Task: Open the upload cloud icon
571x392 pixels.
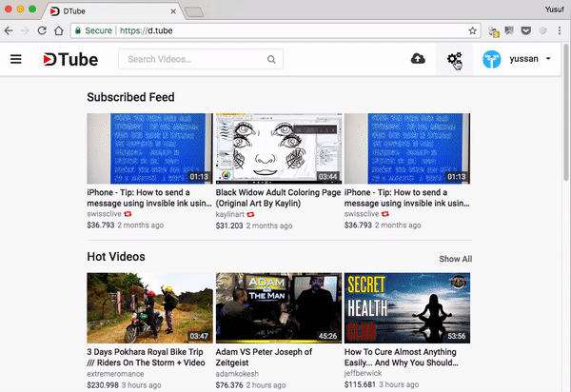Action: (x=418, y=59)
